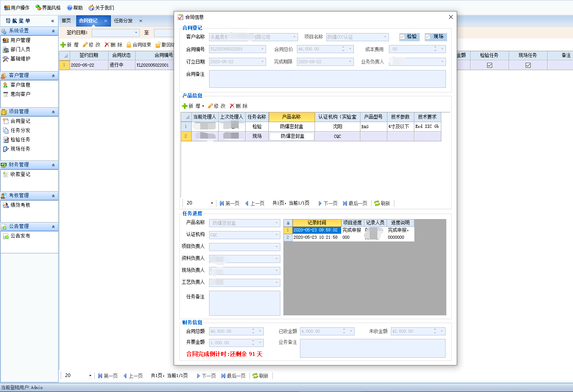
Task: Collapse the 系统设置 navigation group
Action: [x=53, y=31]
